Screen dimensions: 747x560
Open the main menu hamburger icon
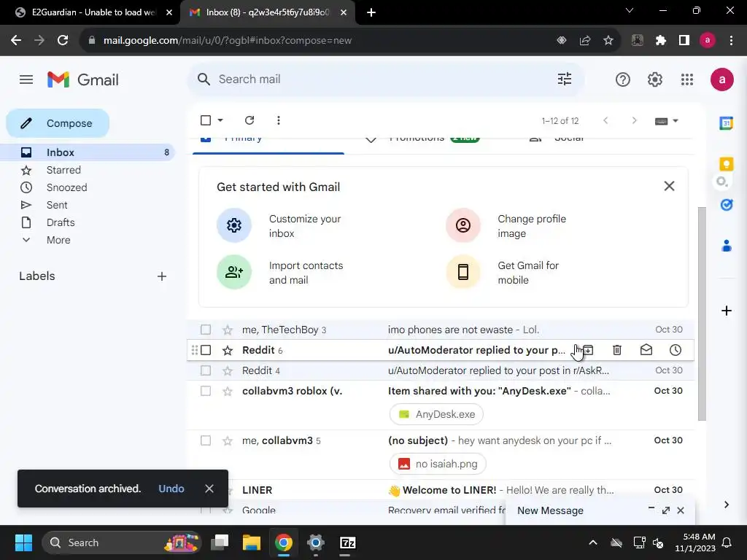tap(26, 79)
